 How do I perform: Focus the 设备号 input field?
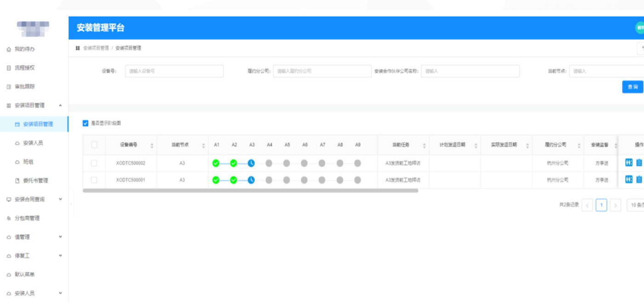coord(174,71)
